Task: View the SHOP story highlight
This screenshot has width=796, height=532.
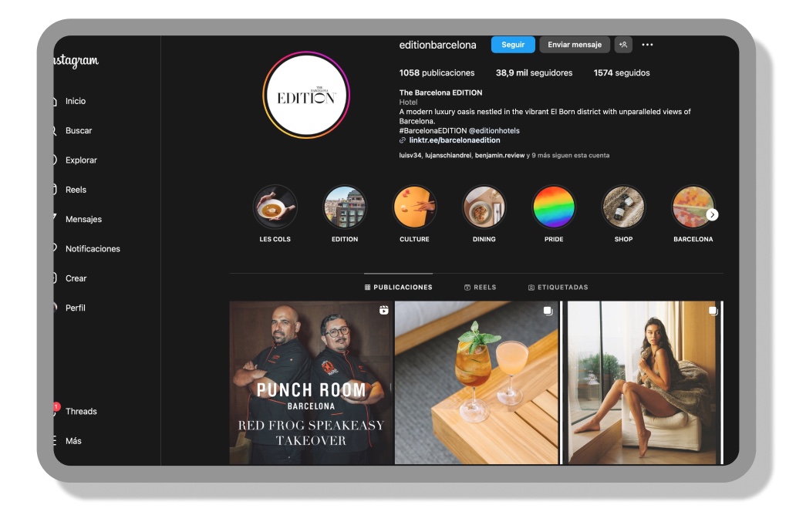Action: click(x=623, y=207)
